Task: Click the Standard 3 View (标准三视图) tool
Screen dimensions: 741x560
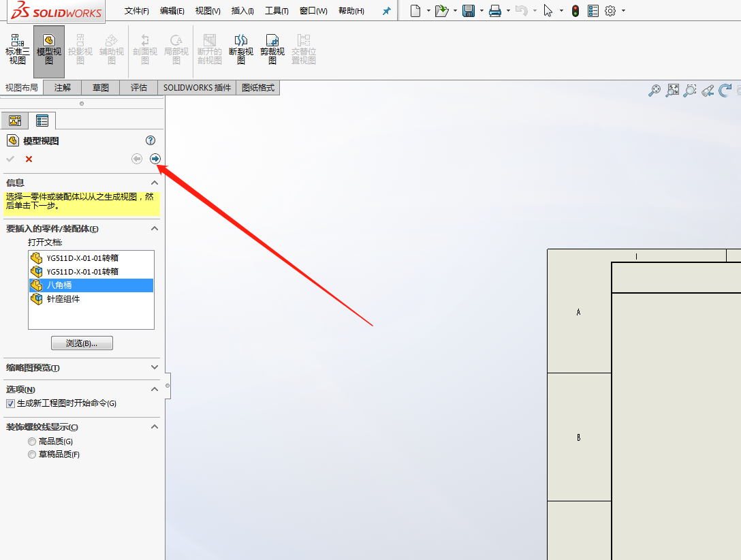Action: click(x=18, y=49)
